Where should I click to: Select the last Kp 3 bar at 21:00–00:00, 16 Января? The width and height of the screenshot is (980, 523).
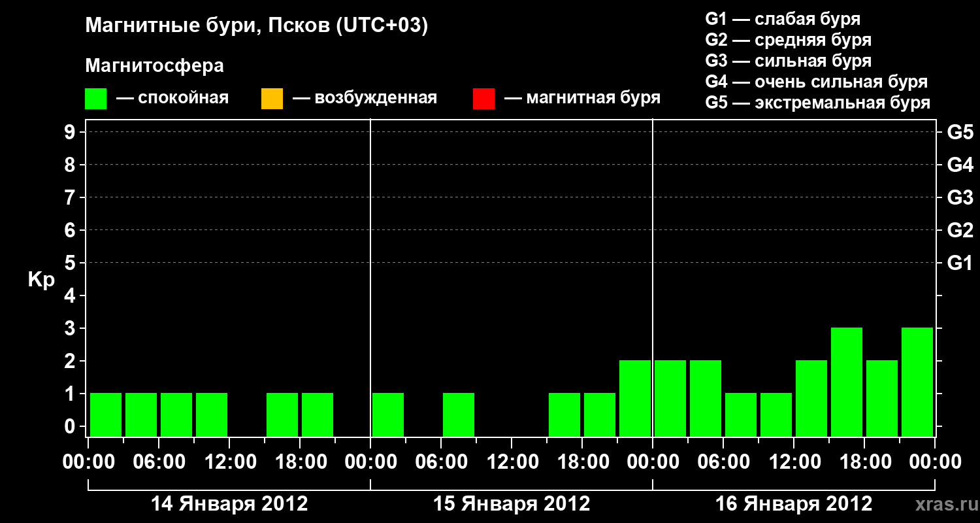(917, 382)
